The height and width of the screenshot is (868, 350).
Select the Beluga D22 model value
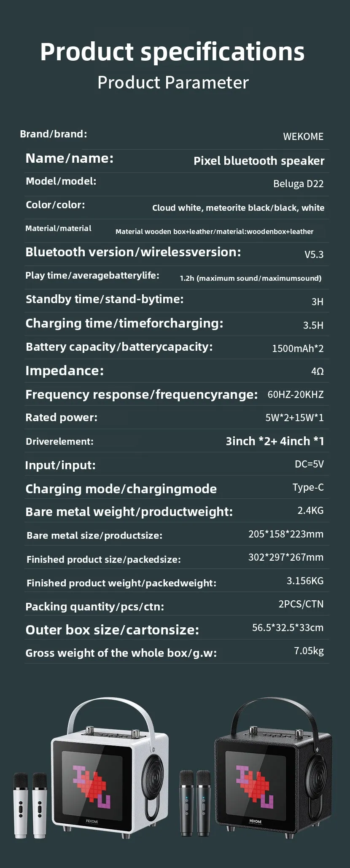click(298, 184)
